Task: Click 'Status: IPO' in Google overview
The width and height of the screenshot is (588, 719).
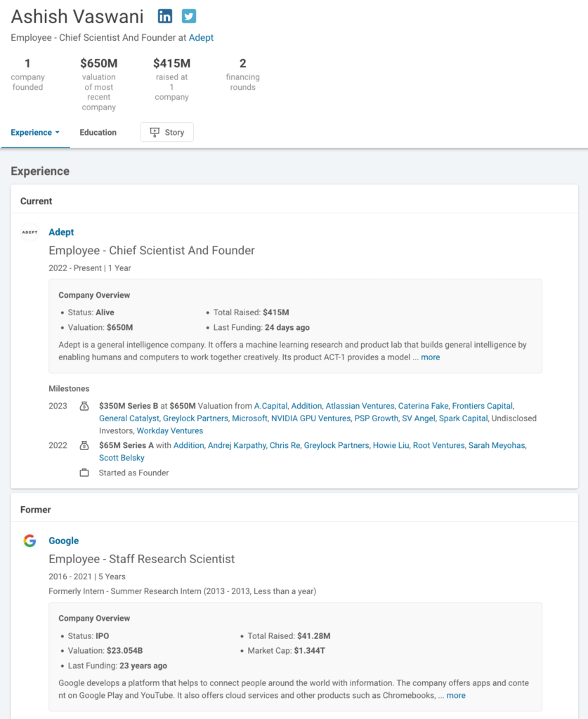Action: (x=89, y=636)
